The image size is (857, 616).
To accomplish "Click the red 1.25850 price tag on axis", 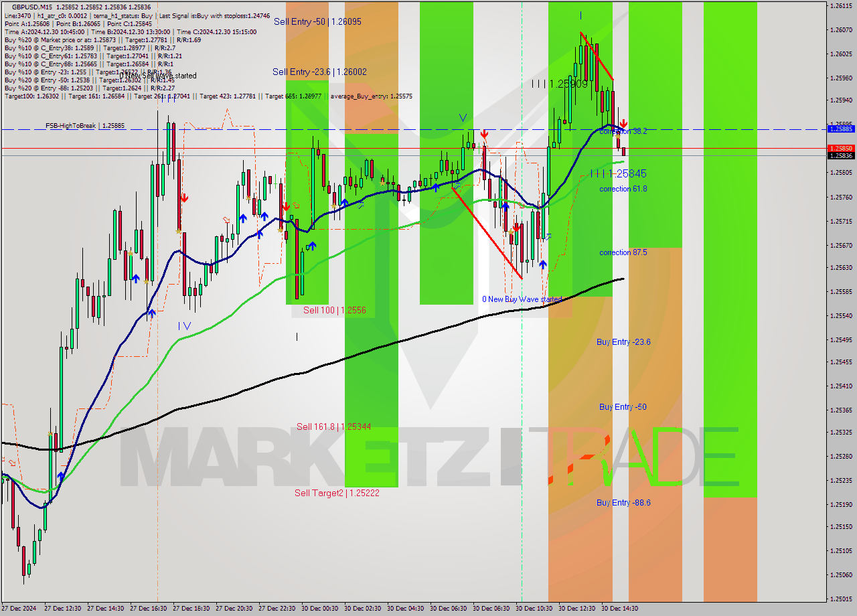I will [841, 148].
